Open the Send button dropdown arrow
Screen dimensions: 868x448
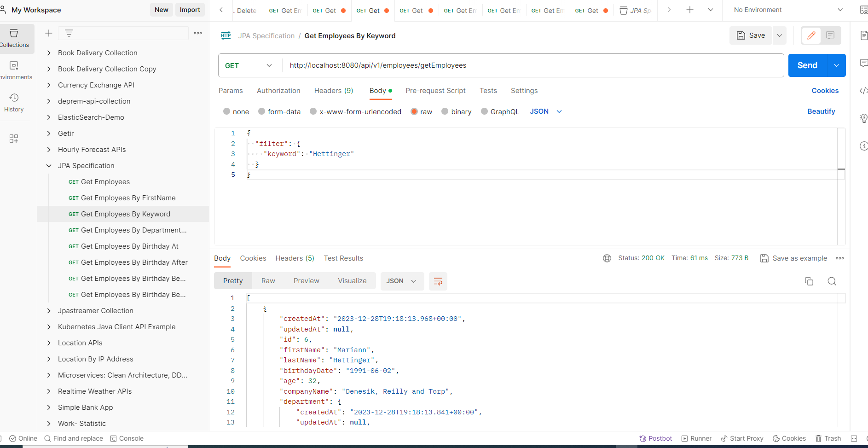point(837,65)
